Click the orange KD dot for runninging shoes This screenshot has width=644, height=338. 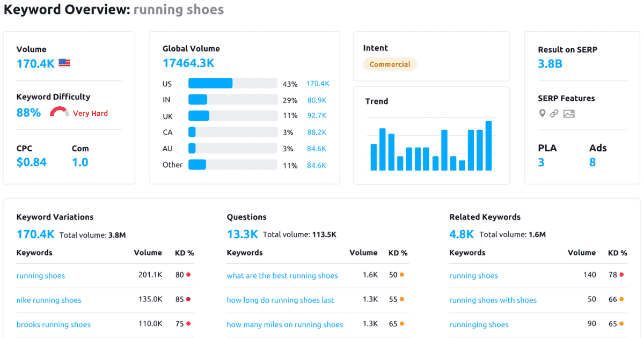(x=621, y=324)
